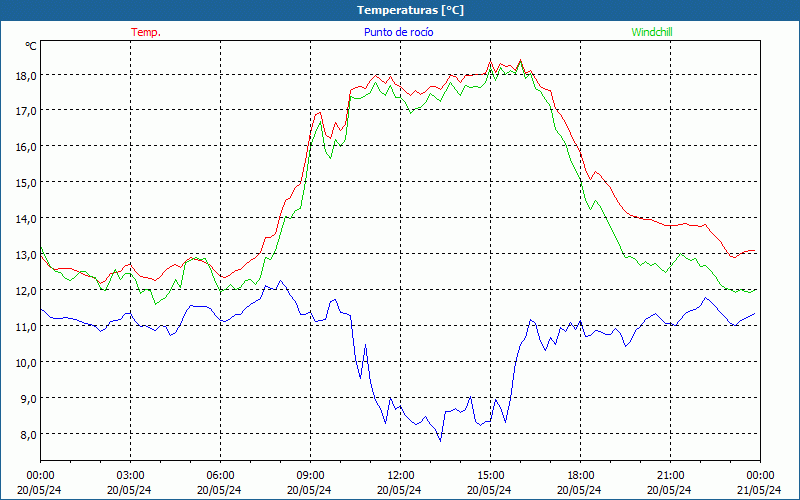Click the '15,0' y-axis value
Viewport: 800px width, 500px height.
27,183
